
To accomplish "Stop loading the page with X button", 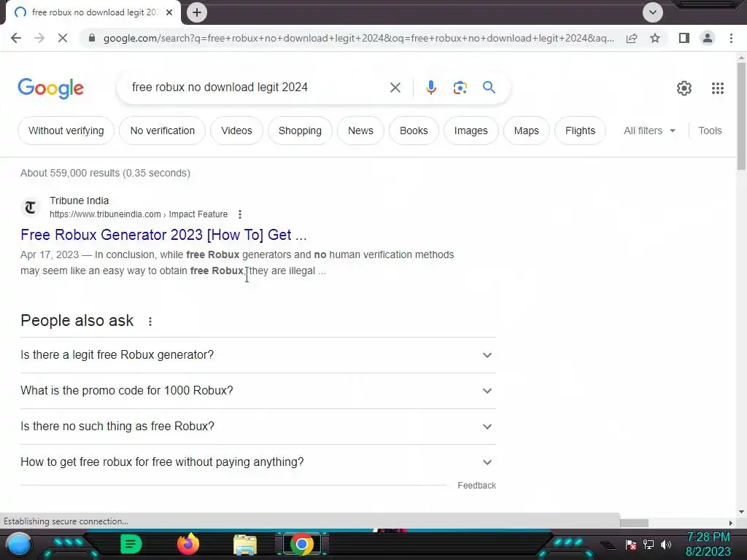I will 63,38.
